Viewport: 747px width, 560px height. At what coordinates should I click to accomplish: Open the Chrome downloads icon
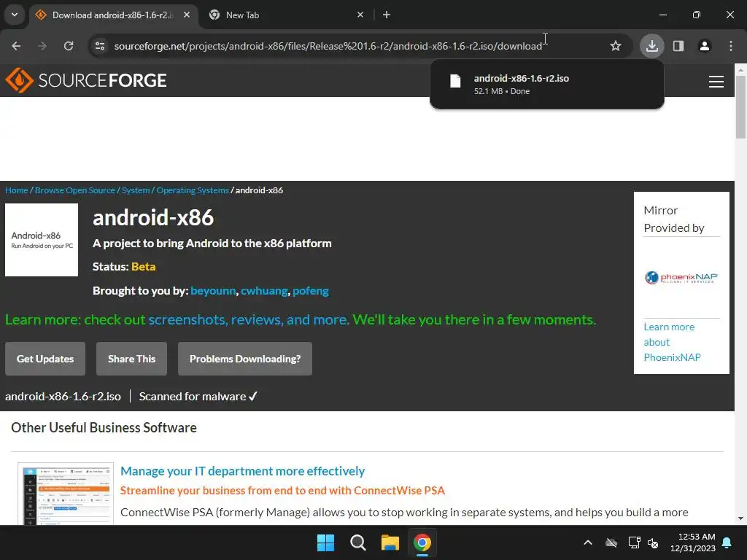pos(652,46)
